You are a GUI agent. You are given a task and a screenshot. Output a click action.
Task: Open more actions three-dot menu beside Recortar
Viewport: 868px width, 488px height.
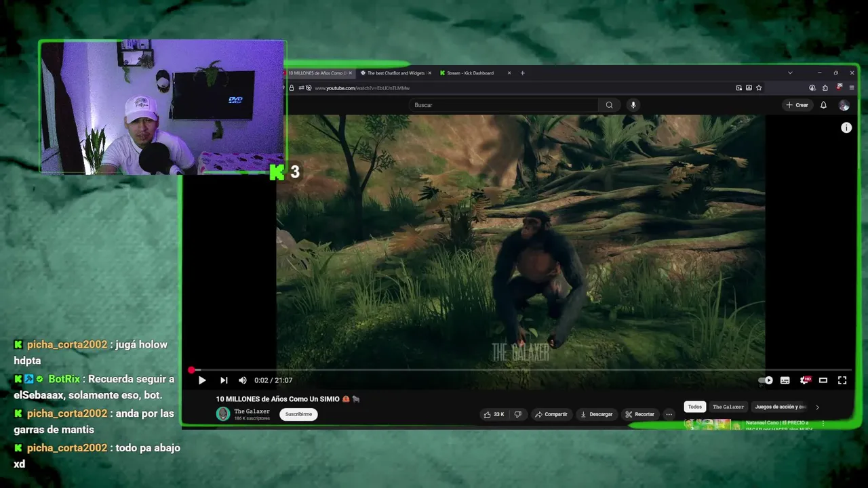click(669, 414)
